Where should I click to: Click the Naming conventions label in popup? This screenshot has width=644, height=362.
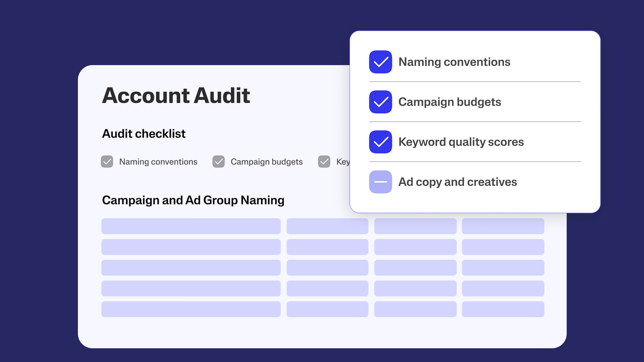click(x=454, y=62)
